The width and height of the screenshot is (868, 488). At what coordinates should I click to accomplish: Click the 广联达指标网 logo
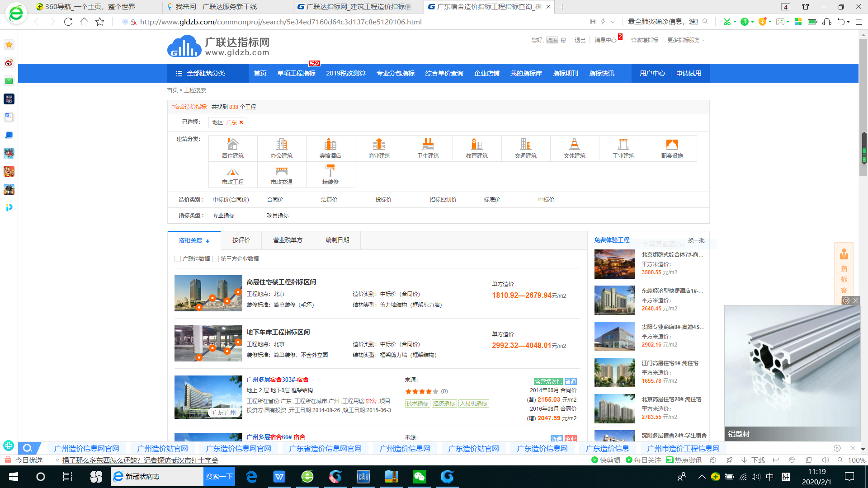click(218, 46)
